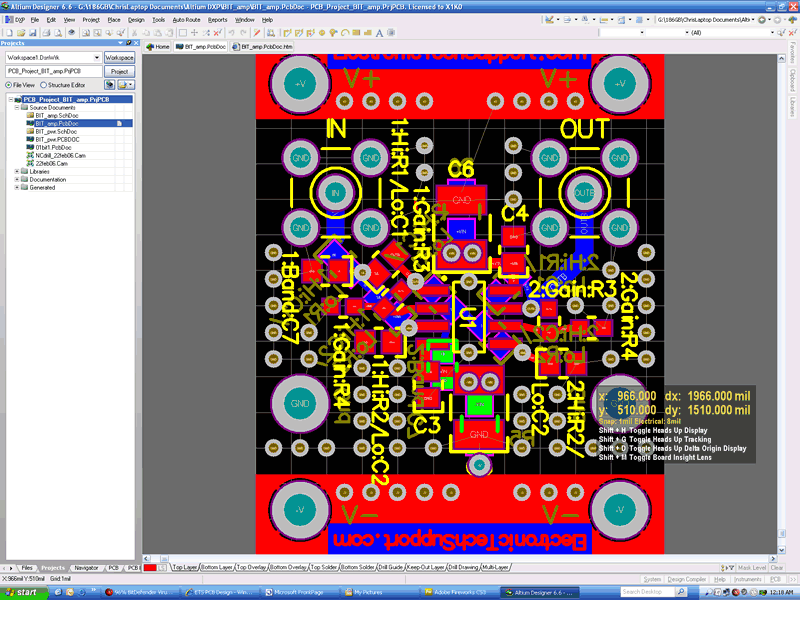
Task: Click the Project button in Projects panel
Action: click(119, 71)
